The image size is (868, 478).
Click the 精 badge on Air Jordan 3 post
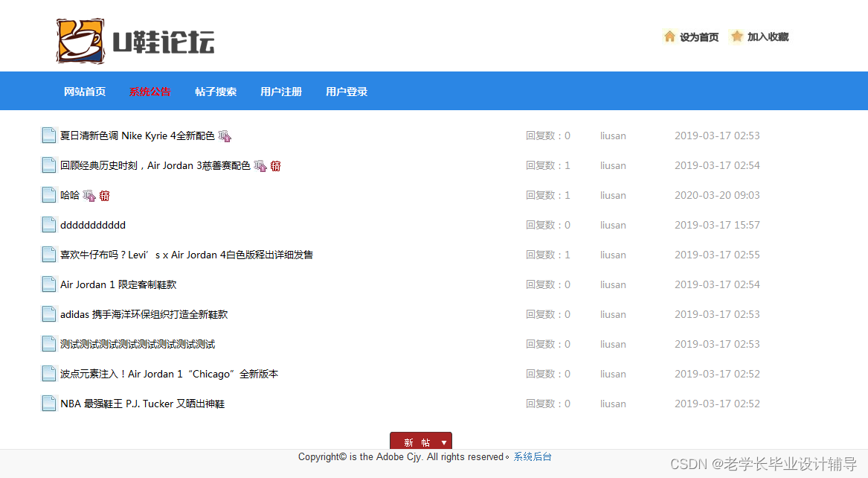pos(276,165)
